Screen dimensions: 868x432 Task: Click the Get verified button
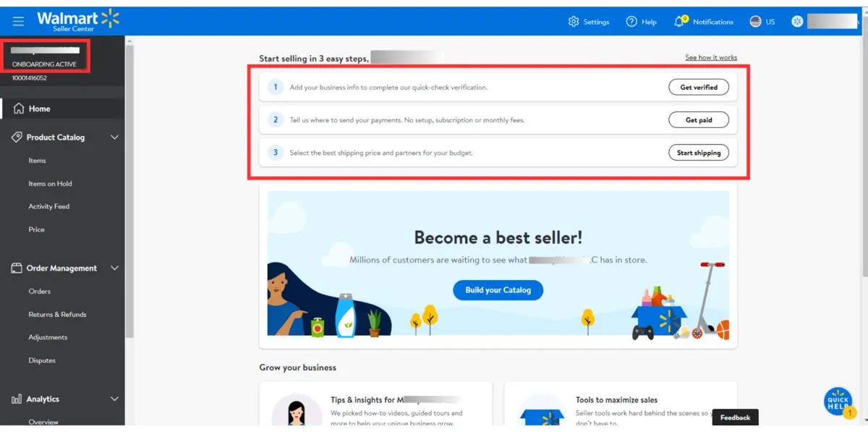point(699,87)
